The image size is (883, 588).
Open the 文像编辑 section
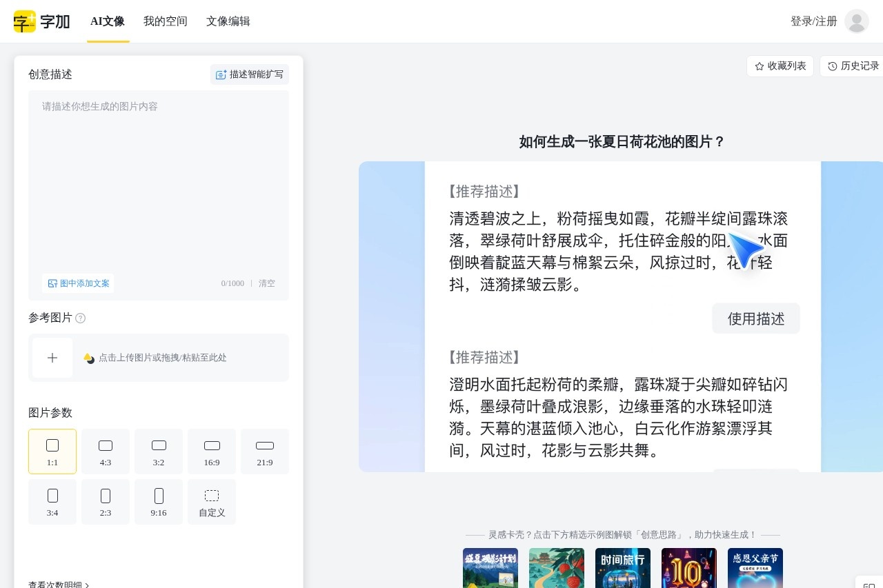coord(228,21)
